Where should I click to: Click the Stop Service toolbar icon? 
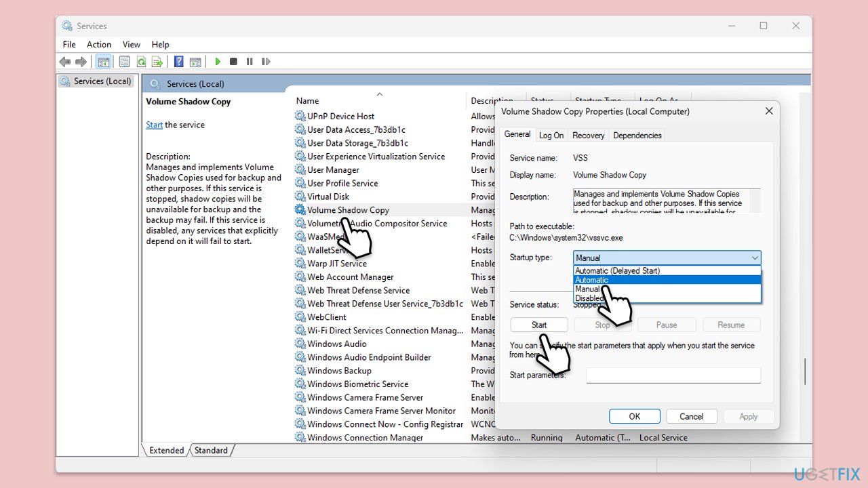[233, 62]
